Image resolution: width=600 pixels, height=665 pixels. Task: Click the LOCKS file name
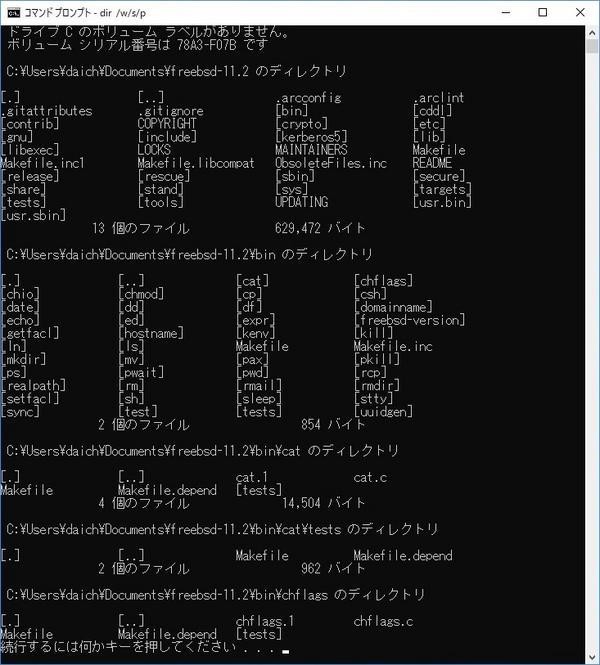tap(154, 150)
